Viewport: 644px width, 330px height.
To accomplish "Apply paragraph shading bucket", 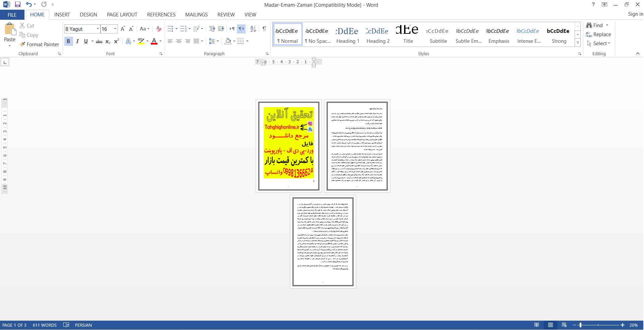I will tap(228, 42).
